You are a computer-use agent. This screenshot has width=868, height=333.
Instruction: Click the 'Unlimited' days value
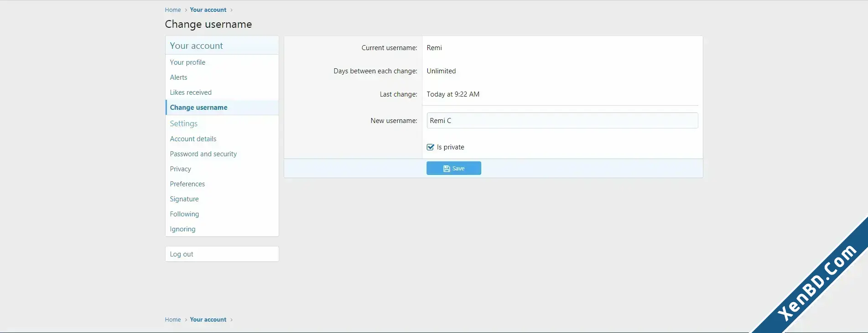point(441,71)
